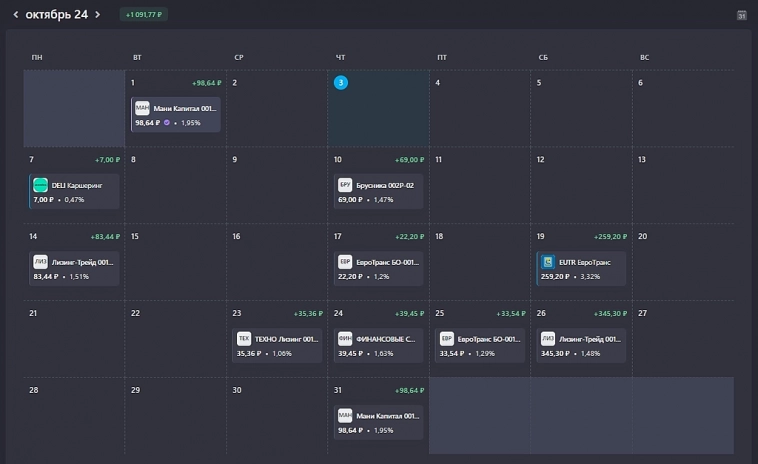Go to previous month using left chevron

[16, 14]
